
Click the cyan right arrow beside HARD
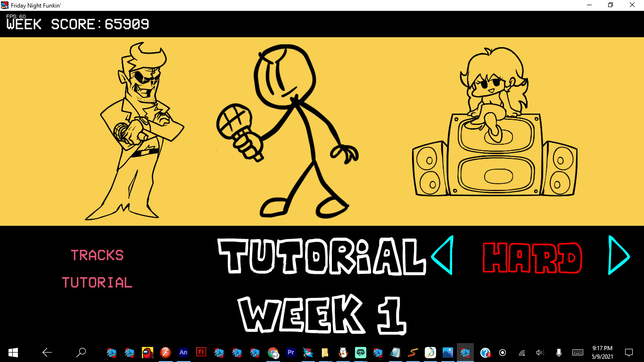point(619,255)
